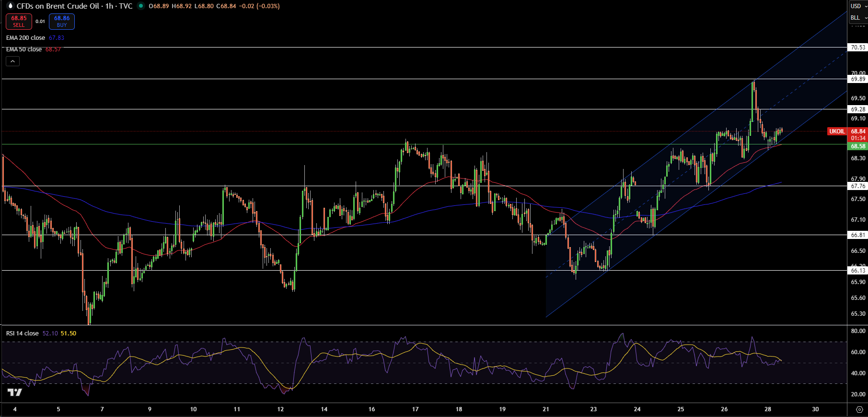Click the 69.89 horizontal line price label
868x417 pixels.
point(857,79)
